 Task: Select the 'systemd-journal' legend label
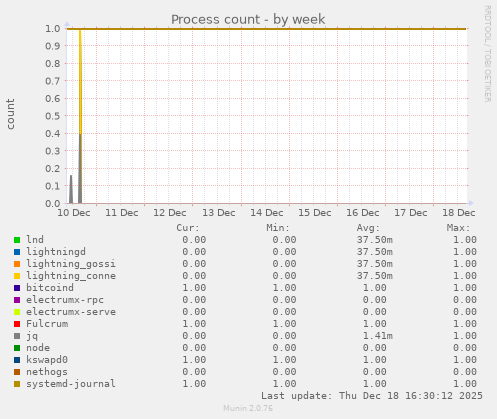71,384
